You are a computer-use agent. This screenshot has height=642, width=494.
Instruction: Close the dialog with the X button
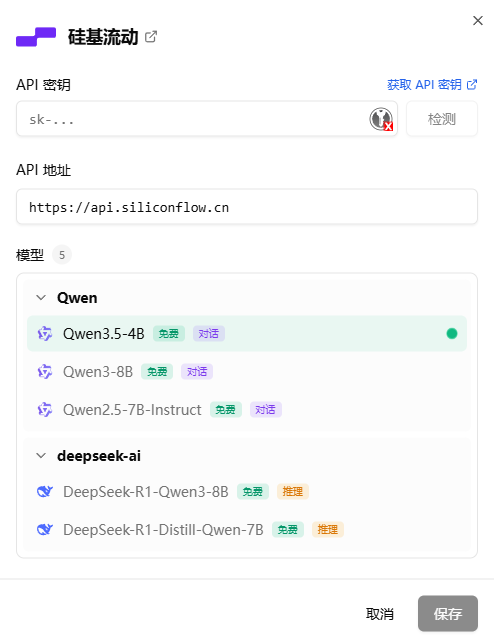(478, 20)
